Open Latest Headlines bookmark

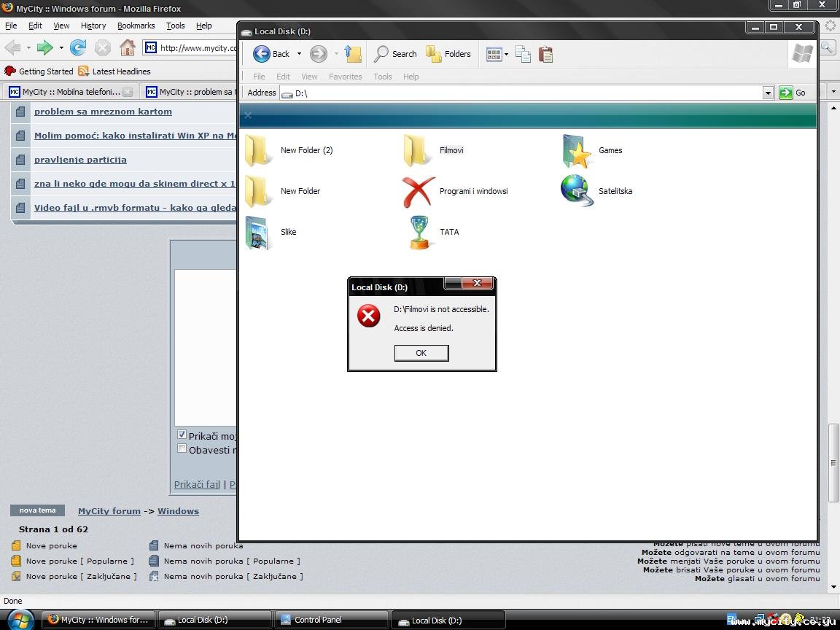114,71
